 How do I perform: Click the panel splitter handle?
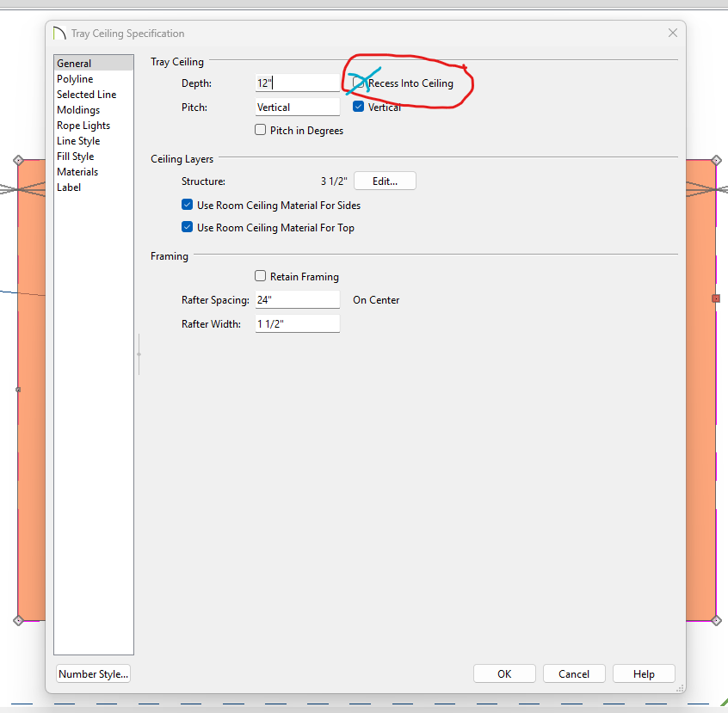139,354
